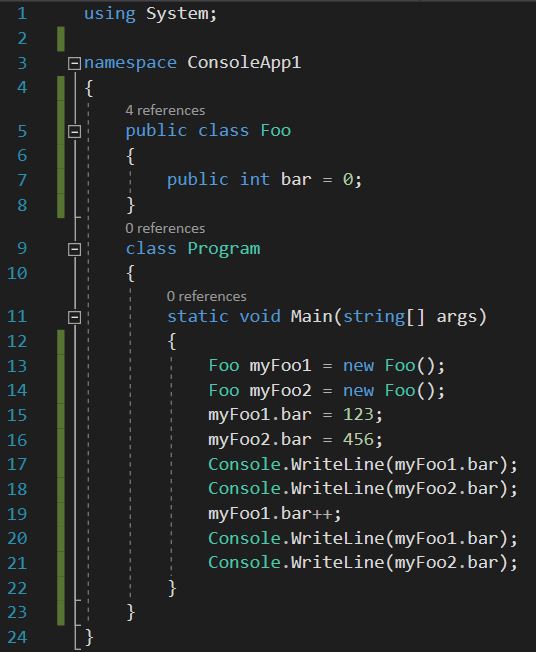Click variable 'myFoo2' in its declaration on line 14
The image size is (536, 652).
coord(280,390)
